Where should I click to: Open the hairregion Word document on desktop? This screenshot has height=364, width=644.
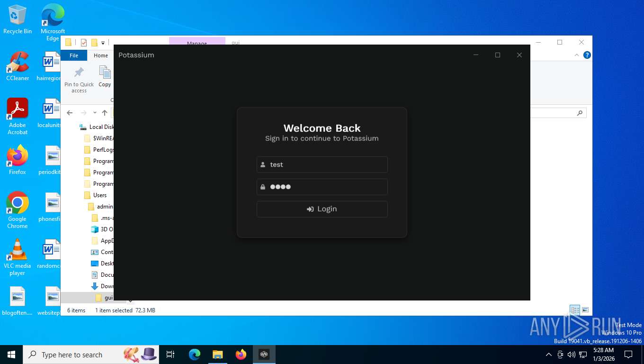49,66
